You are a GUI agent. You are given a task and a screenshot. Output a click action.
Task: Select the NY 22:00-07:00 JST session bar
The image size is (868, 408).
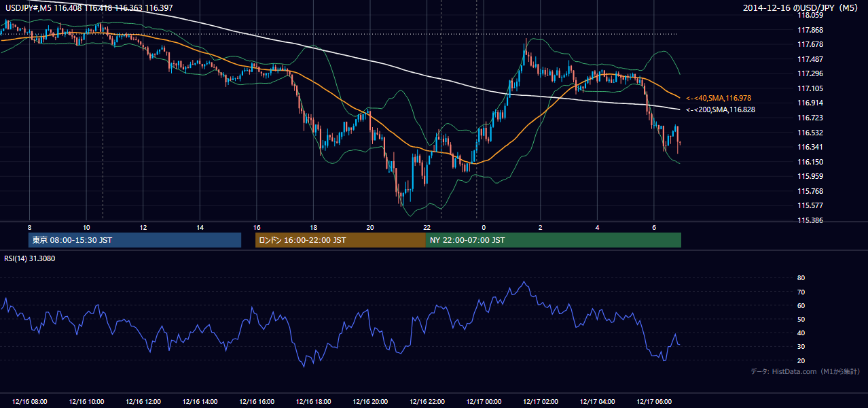tap(554, 240)
